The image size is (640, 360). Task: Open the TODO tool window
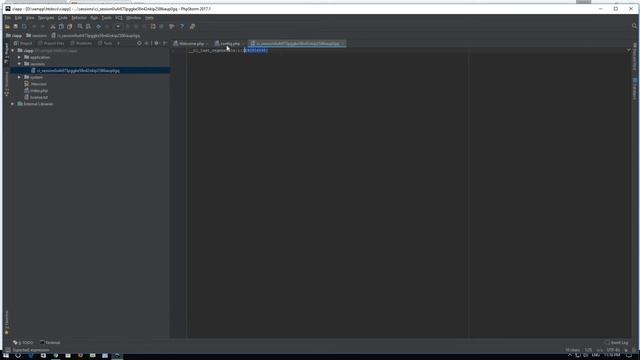(23, 342)
